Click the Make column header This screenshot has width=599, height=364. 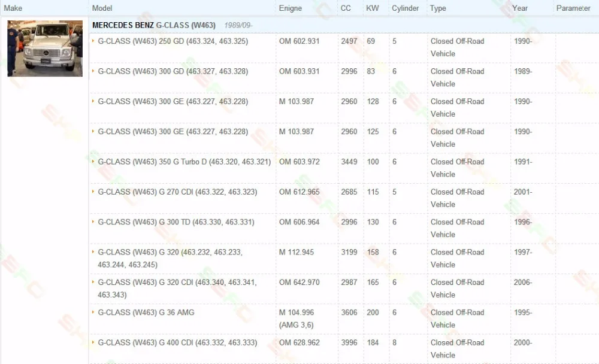pos(13,8)
